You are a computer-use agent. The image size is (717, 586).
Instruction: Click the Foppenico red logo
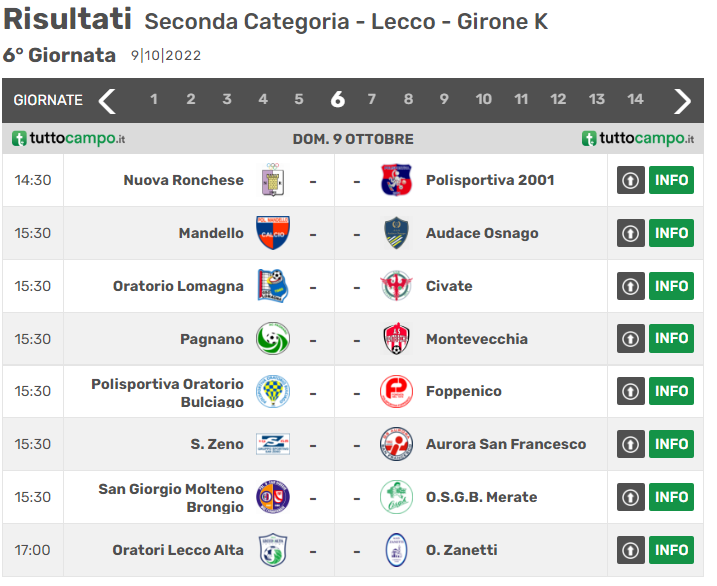pyautogui.click(x=396, y=391)
